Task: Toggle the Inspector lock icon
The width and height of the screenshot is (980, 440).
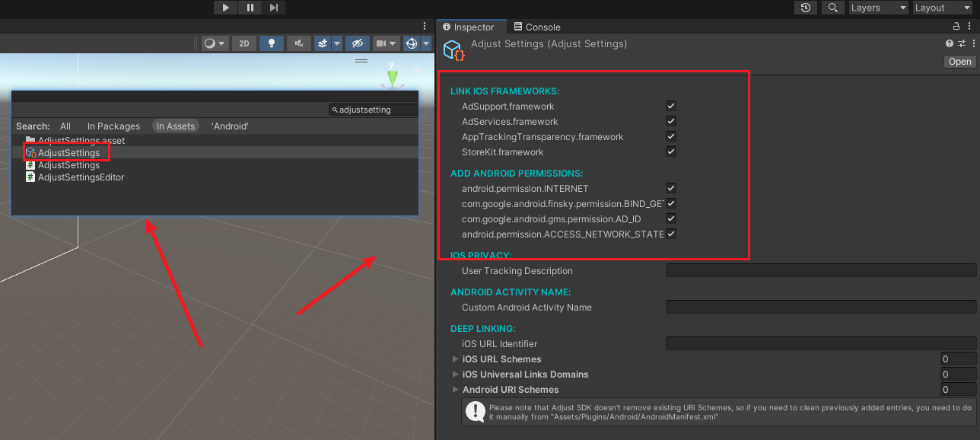Action: tap(957, 27)
